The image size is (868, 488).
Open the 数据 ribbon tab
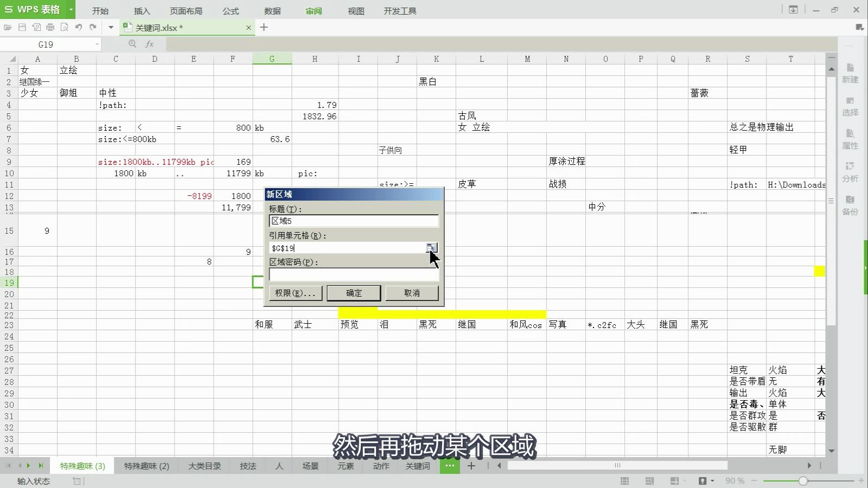(272, 11)
